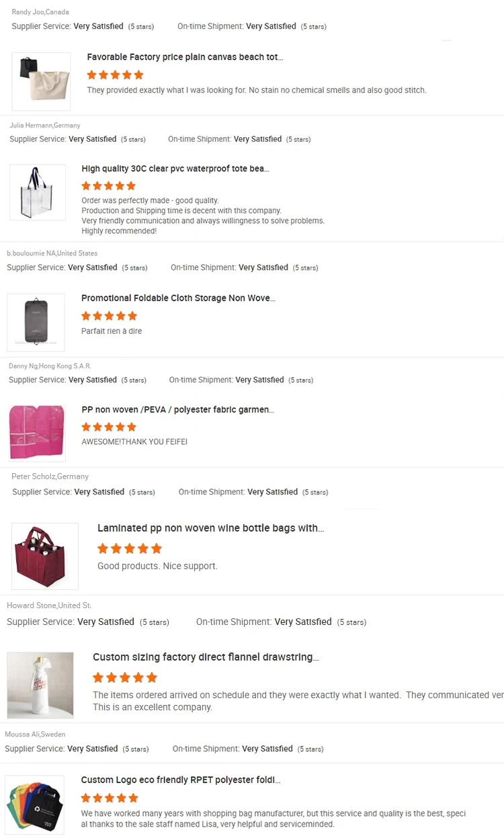This screenshot has height=840, width=504.
Task: Open the pink garment bag thumbnail
Action: [x=37, y=432]
